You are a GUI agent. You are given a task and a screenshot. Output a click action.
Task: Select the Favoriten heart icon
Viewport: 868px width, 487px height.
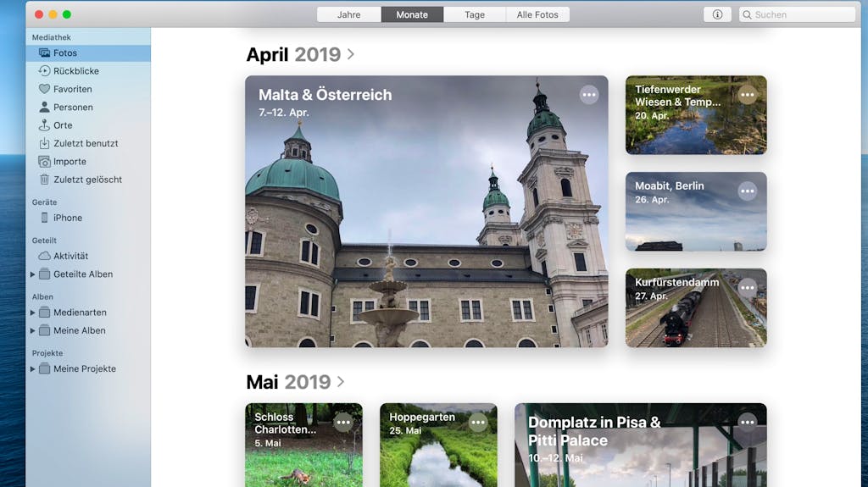click(x=44, y=89)
